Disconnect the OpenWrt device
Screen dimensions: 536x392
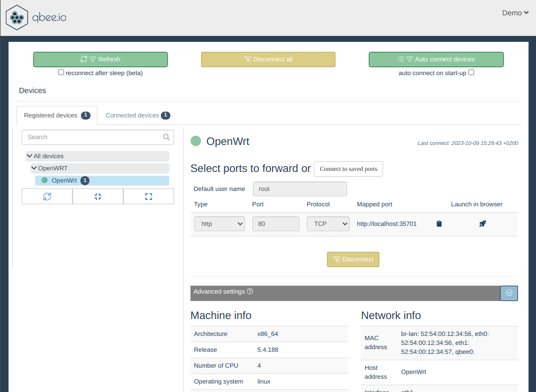click(353, 259)
